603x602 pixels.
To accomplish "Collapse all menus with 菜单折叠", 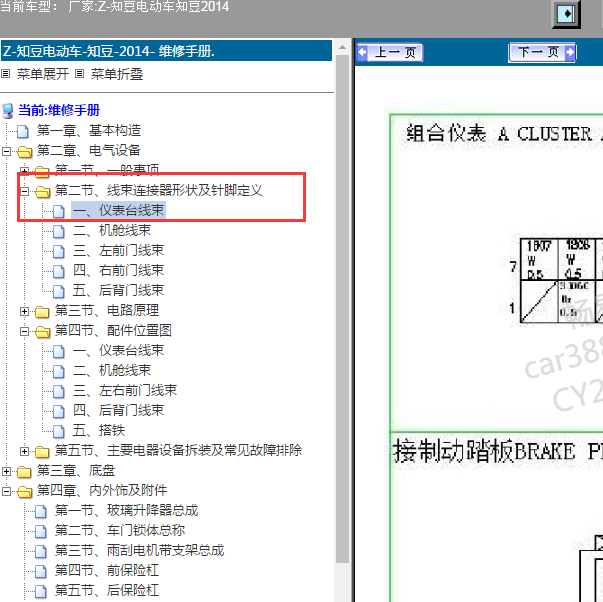I will pos(117,74).
